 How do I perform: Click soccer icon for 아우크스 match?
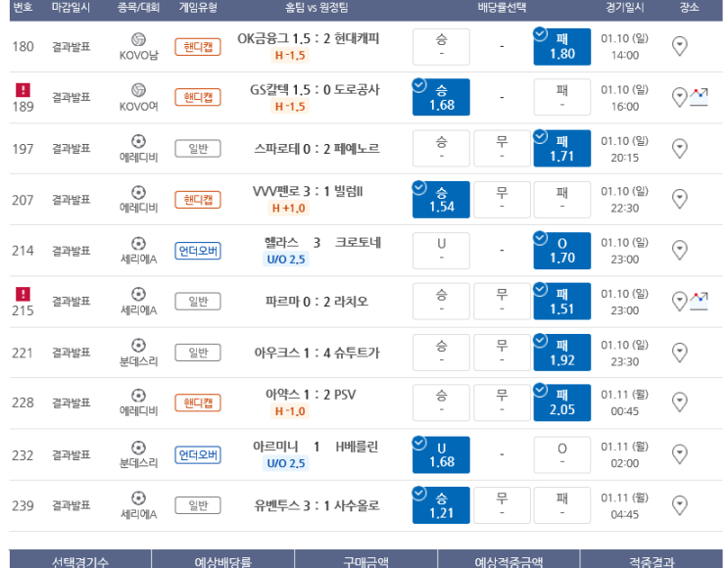138,346
